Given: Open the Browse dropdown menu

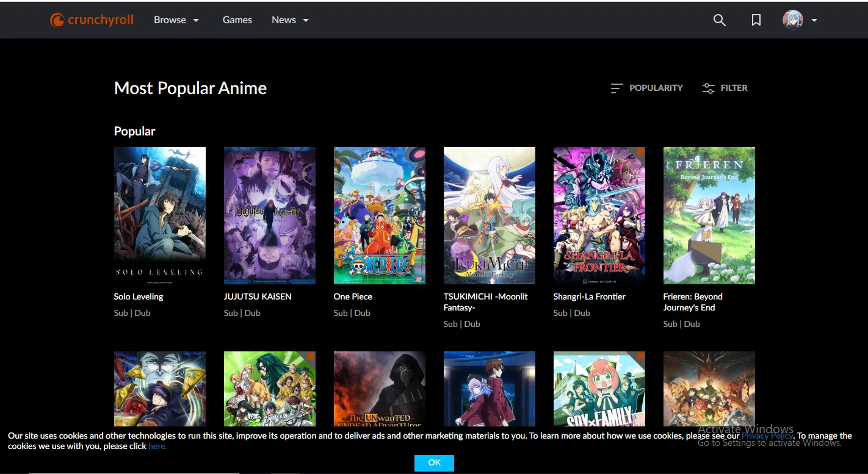Looking at the screenshot, I should (176, 20).
